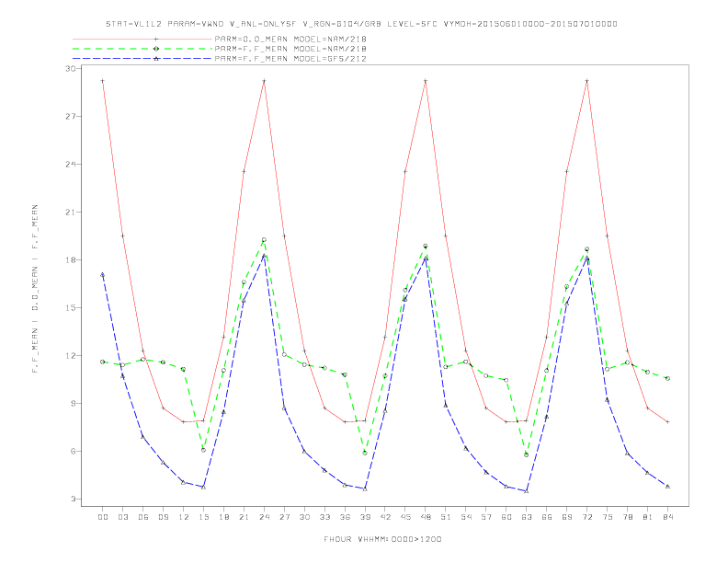This screenshot has width=728, height=563.
Task: Click y-axis tick label 21
Action: tap(71, 212)
